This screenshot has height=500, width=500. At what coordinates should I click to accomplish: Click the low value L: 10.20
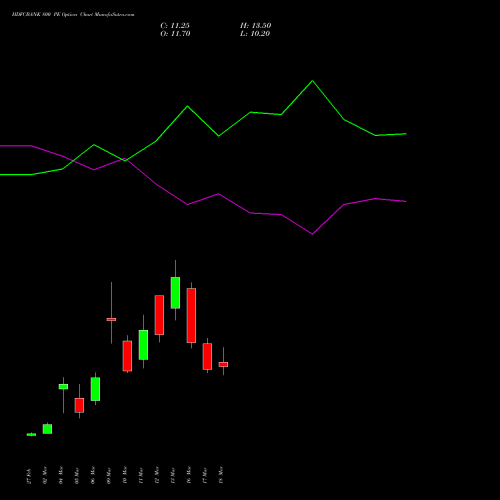tap(255, 34)
